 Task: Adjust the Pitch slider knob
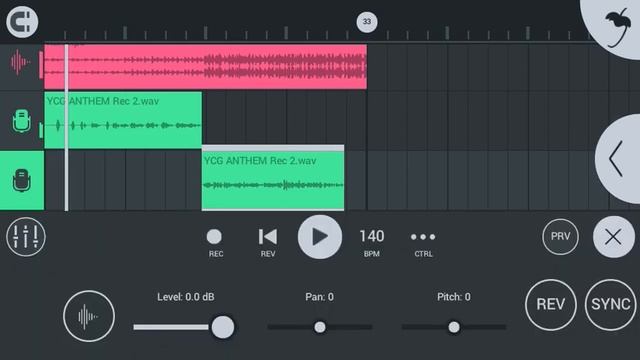(454, 327)
